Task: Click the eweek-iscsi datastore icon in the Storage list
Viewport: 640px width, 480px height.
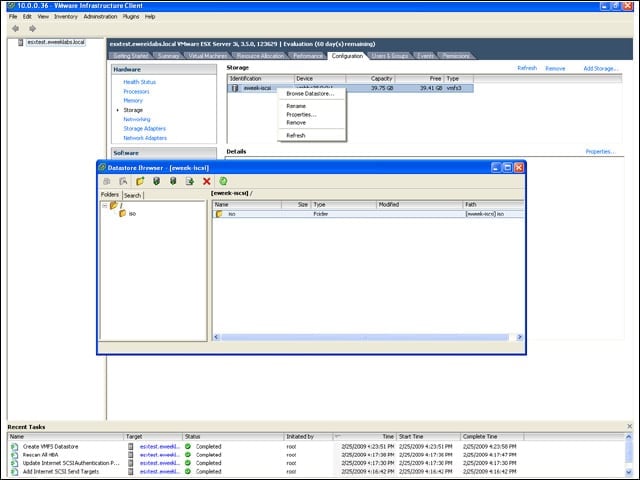Action: (235, 88)
